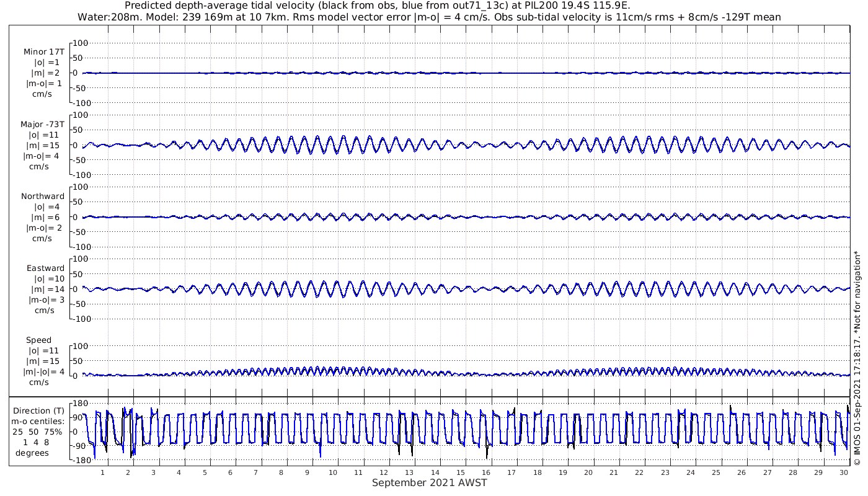The height and width of the screenshot is (496, 868).
Task: Click "|o| =1" in the Minor panel
Action: click(x=46, y=63)
